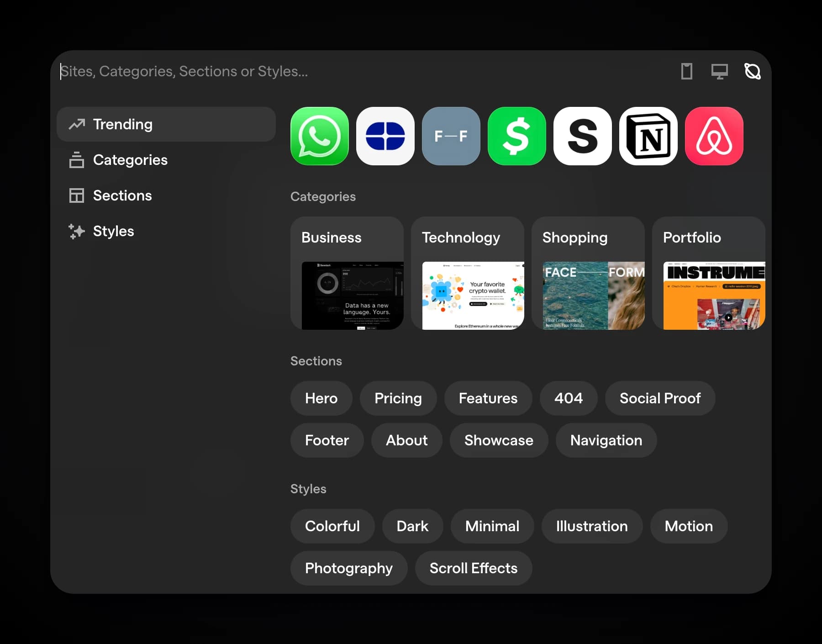822x644 pixels.
Task: Filter by the Colorful style
Action: tap(332, 526)
